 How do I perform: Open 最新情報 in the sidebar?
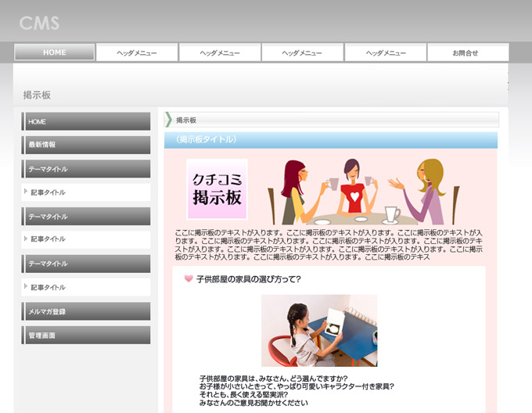click(85, 145)
